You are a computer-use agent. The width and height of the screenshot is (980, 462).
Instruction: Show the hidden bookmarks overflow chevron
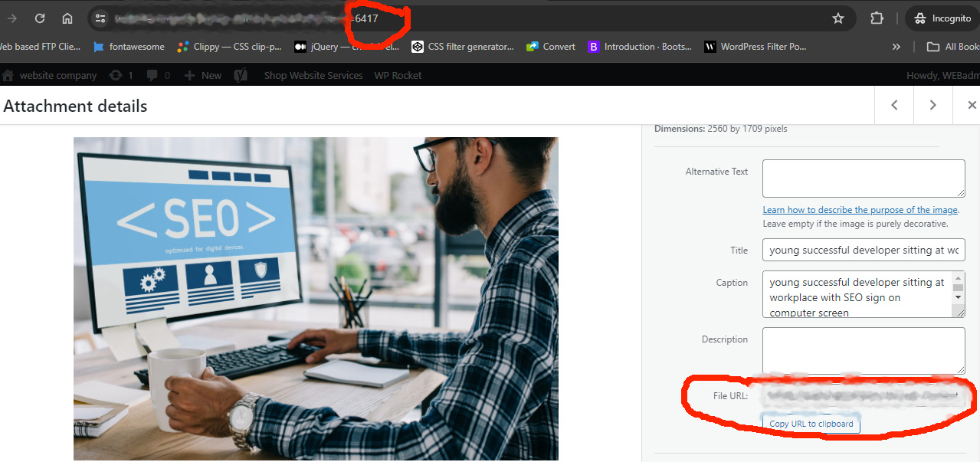tap(896, 47)
